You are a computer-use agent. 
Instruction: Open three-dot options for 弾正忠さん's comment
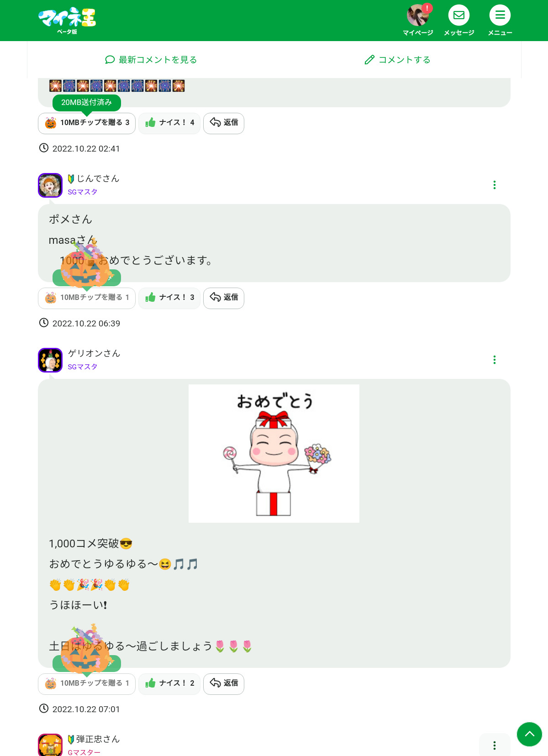click(x=495, y=745)
